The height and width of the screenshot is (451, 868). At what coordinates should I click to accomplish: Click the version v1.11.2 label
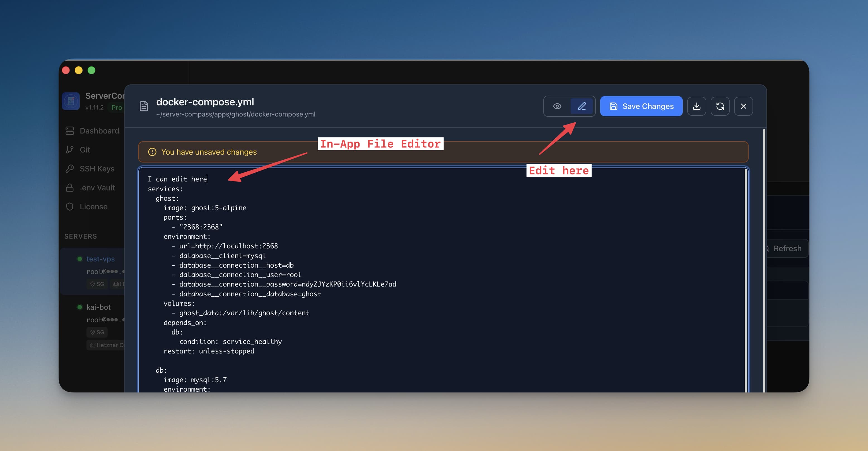pos(94,107)
